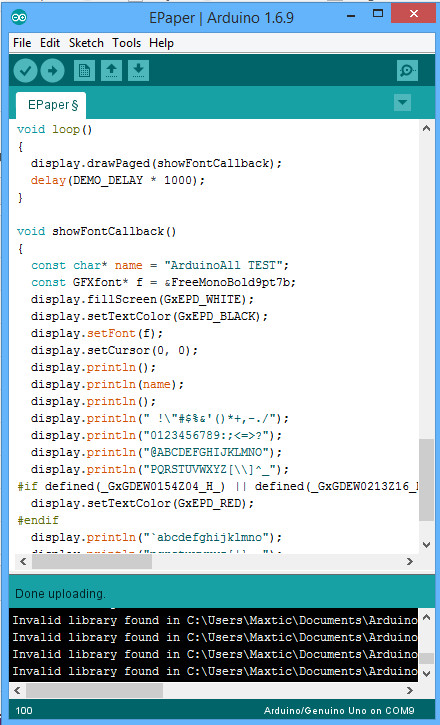The width and height of the screenshot is (440, 725).
Task: Click the line number '100' in status bar
Action: 24,711
